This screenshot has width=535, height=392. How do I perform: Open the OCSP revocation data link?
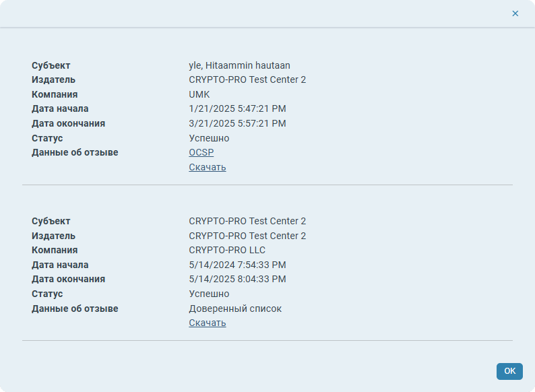click(x=201, y=153)
